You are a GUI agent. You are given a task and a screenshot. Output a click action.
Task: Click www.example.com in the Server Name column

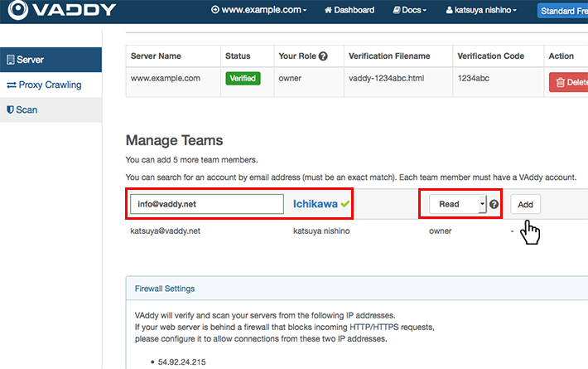pos(166,79)
